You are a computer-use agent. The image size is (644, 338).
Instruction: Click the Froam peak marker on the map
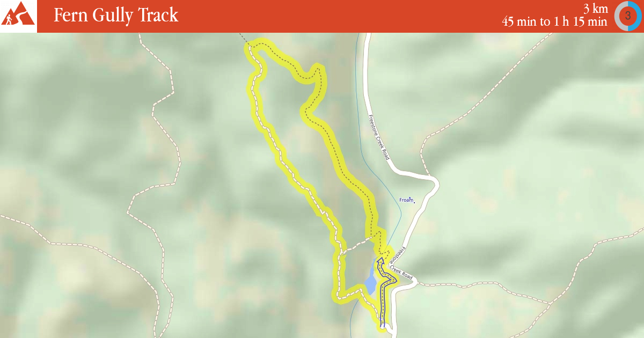point(407,200)
